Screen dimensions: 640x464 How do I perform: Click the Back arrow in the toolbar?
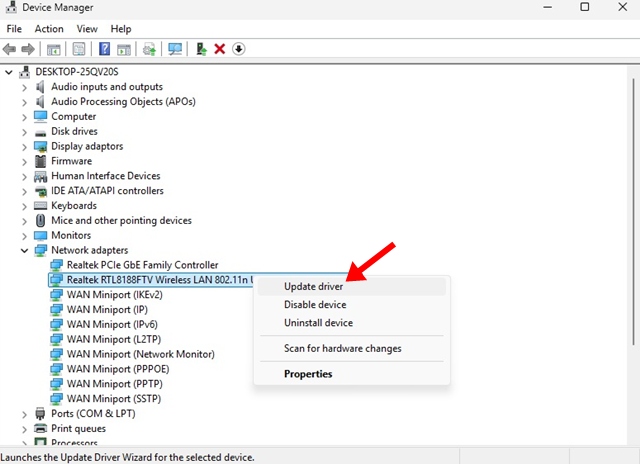tap(10, 49)
